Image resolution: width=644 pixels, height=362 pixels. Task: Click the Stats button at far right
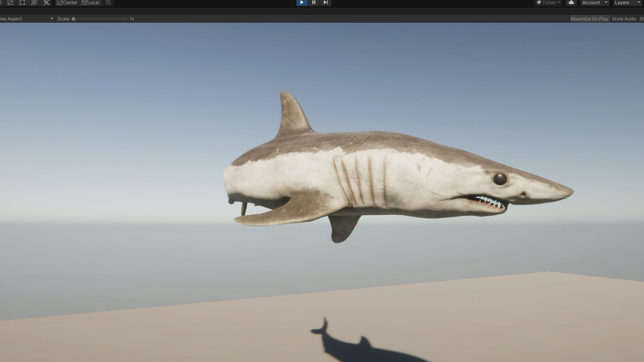(641, 19)
